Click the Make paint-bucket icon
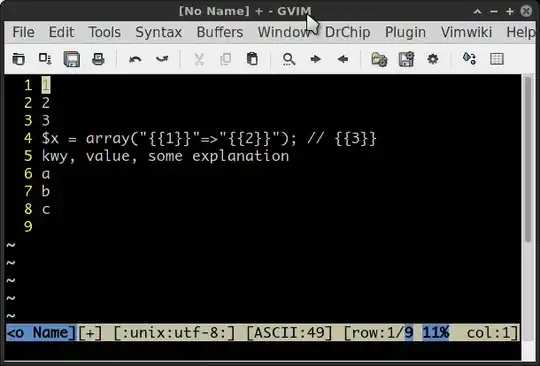The width and height of the screenshot is (540, 366). (469, 59)
